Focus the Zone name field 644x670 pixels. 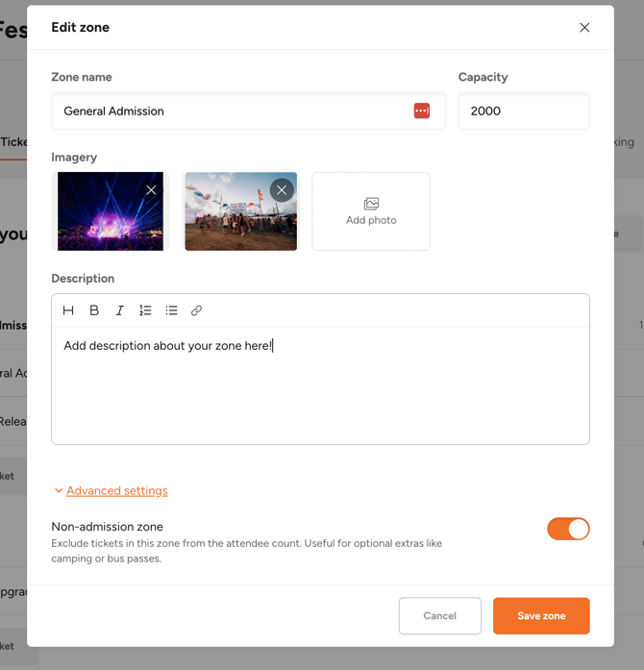pos(249,112)
